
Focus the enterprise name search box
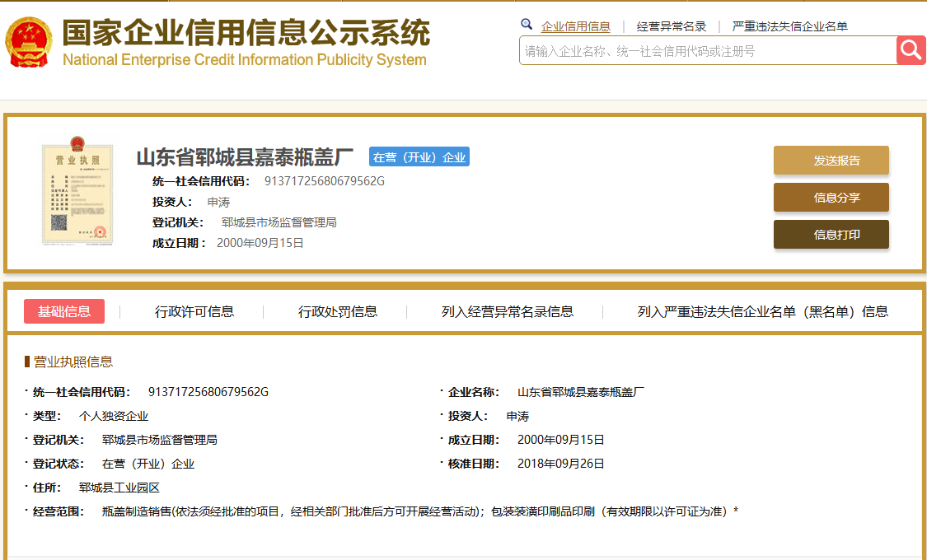pyautogui.click(x=708, y=51)
